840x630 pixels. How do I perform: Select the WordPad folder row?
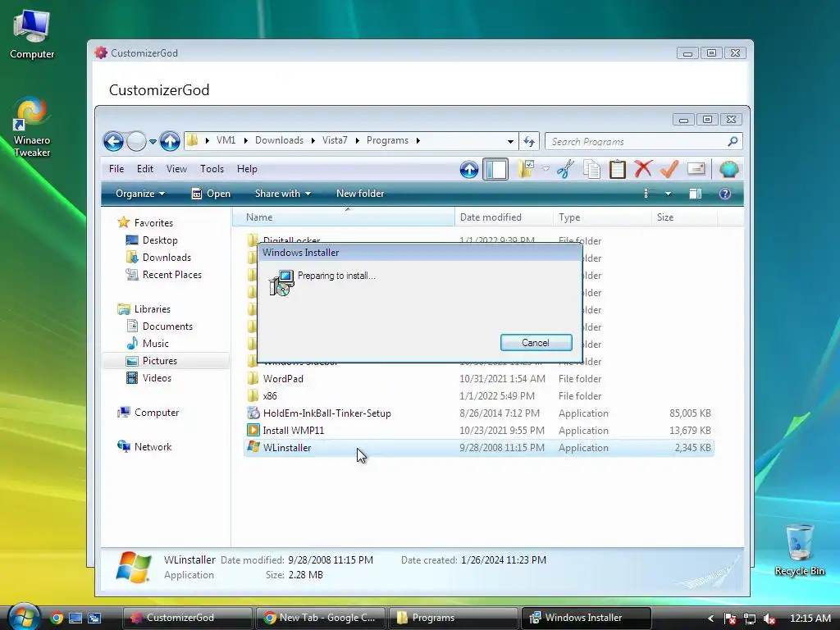point(479,379)
